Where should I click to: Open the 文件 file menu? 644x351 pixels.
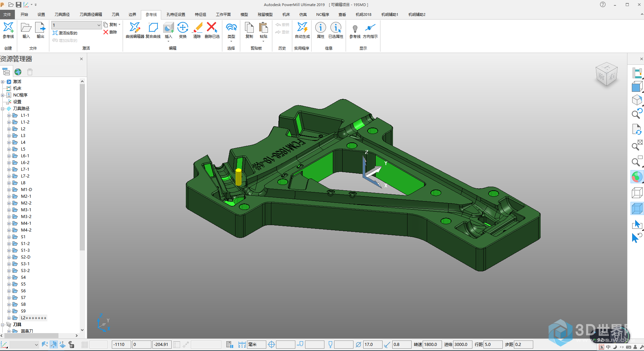point(7,15)
